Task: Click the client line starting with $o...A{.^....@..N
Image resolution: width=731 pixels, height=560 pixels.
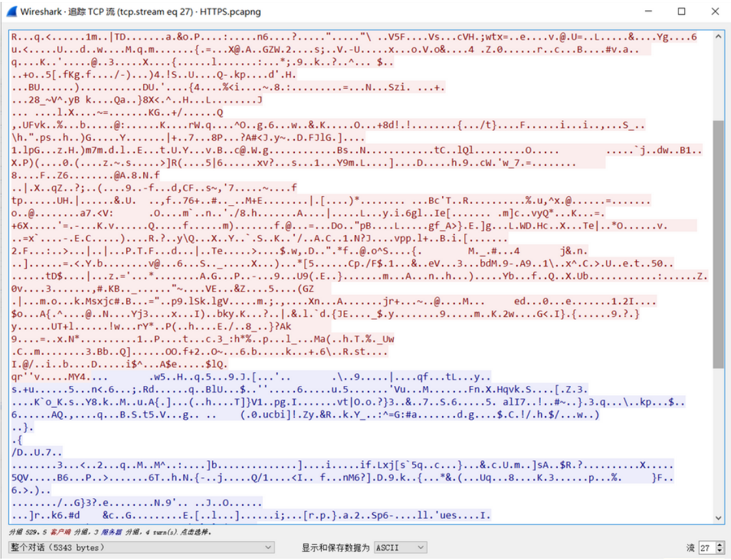Action: [x=325, y=314]
